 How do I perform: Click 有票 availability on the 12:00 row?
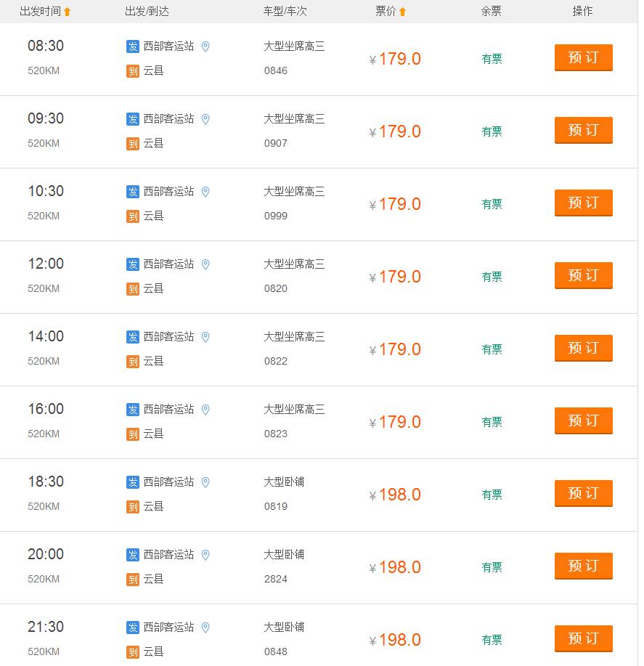[x=492, y=277]
